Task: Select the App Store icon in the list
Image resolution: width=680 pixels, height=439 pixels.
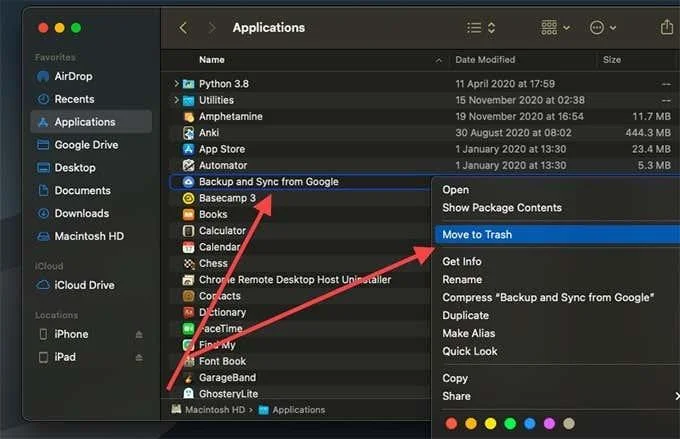Action: pos(188,149)
